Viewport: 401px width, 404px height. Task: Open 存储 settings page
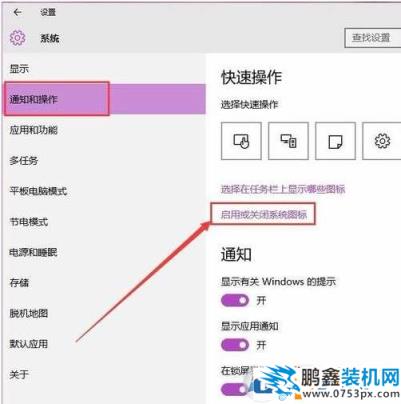click(x=19, y=283)
